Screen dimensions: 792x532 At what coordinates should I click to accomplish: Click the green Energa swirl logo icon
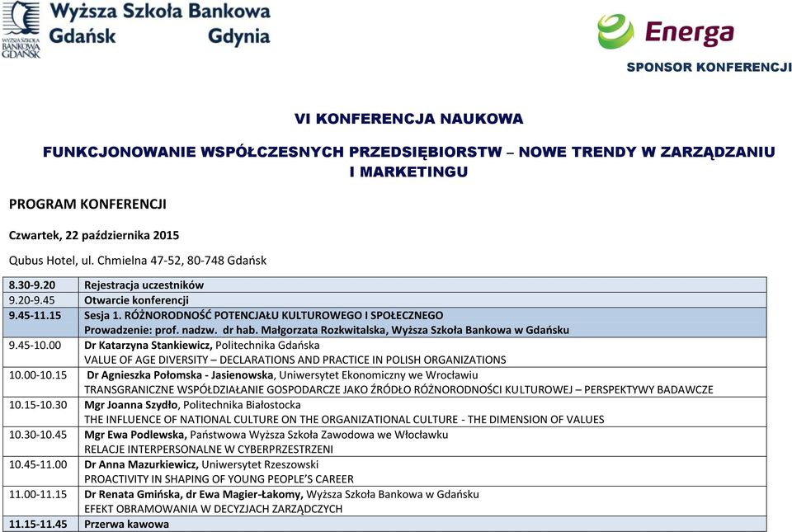[x=615, y=31]
